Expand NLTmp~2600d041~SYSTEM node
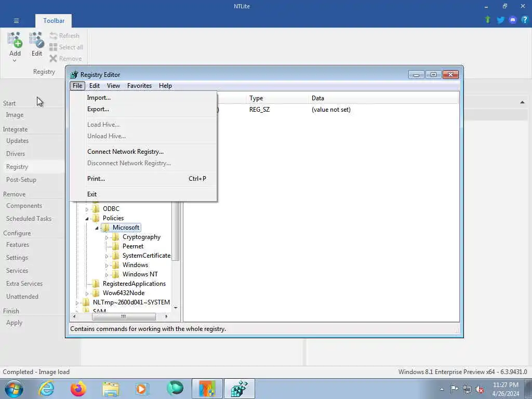Screen dimensions: 532x399 tap(77, 303)
